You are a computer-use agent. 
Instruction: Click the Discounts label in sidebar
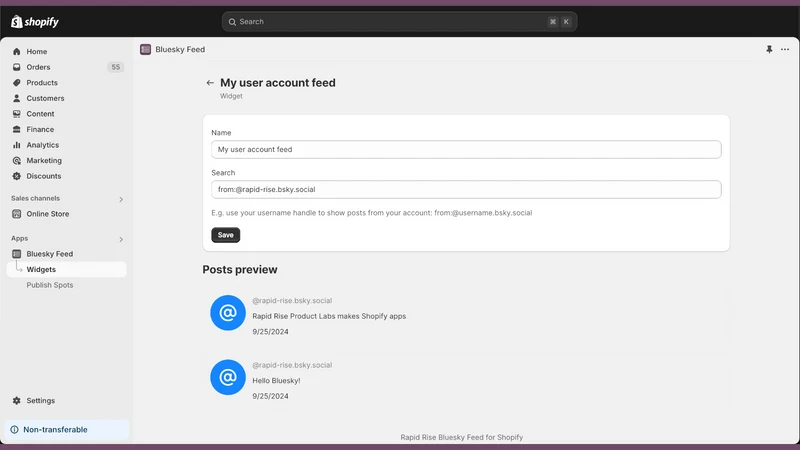pyautogui.click(x=44, y=176)
